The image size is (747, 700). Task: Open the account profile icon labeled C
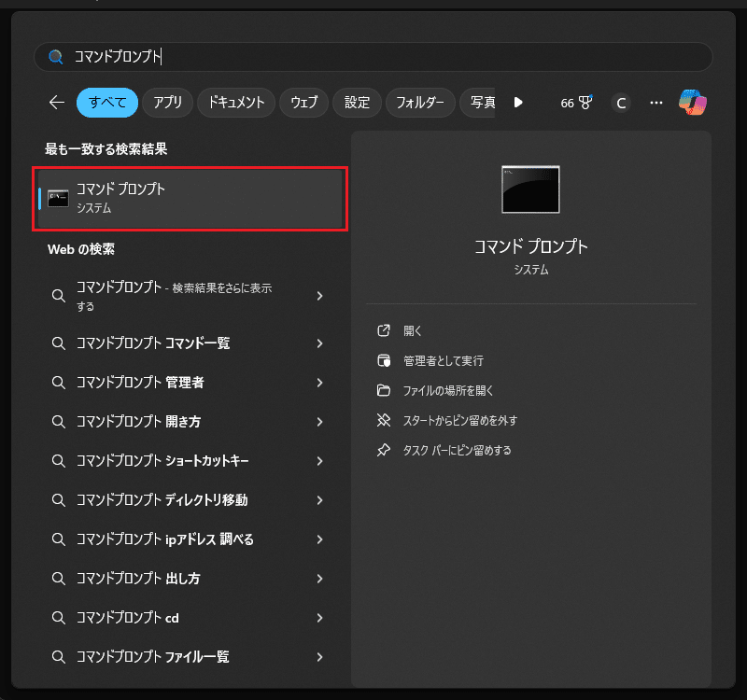coord(621,103)
